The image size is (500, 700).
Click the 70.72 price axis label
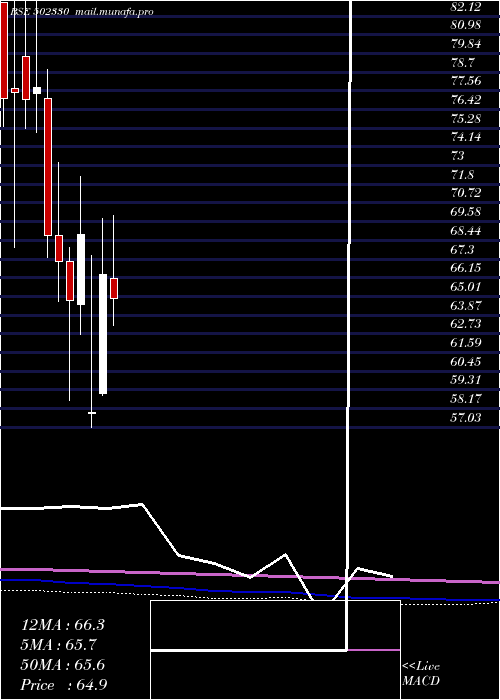(466, 193)
